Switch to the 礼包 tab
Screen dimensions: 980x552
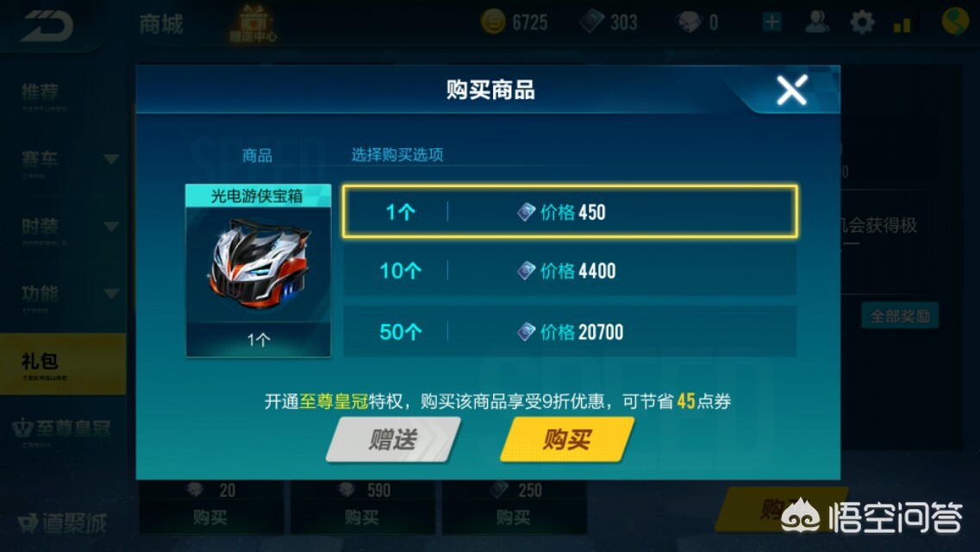coord(63,364)
